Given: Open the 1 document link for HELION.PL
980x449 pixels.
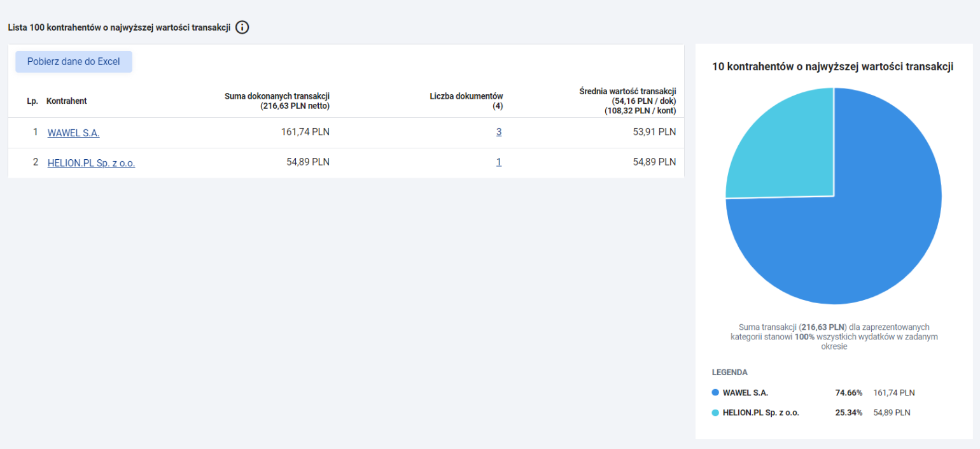Looking at the screenshot, I should [x=499, y=162].
